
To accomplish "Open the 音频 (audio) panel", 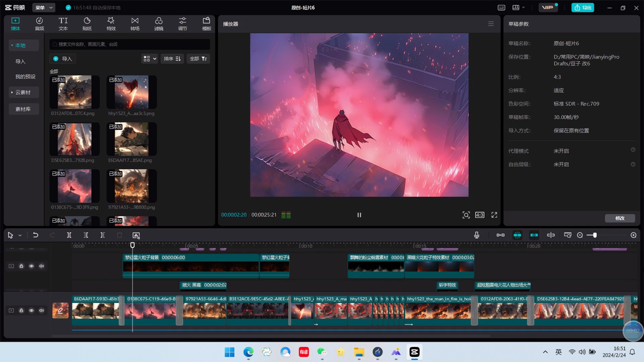I will [39, 24].
